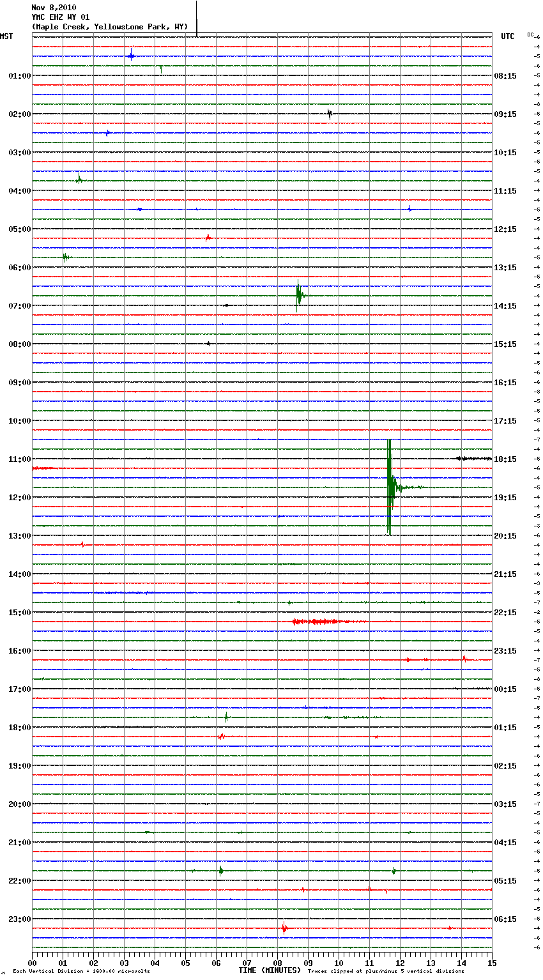This screenshot has height=980, width=543.
Task: Click the small red spike below the 13:00 trace
Action: point(82,544)
